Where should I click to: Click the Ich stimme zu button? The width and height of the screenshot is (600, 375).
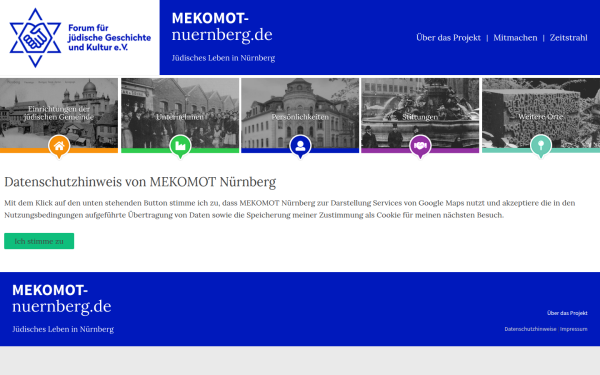coord(39,241)
